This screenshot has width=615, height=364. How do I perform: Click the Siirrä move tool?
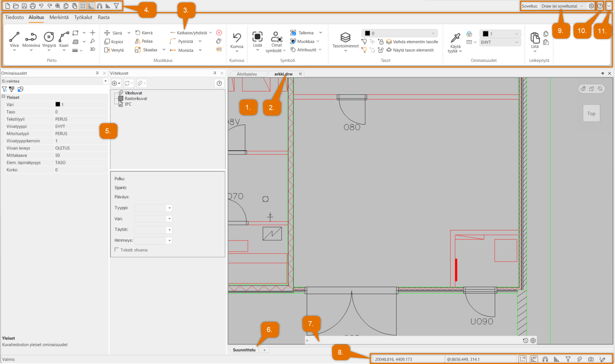point(114,33)
